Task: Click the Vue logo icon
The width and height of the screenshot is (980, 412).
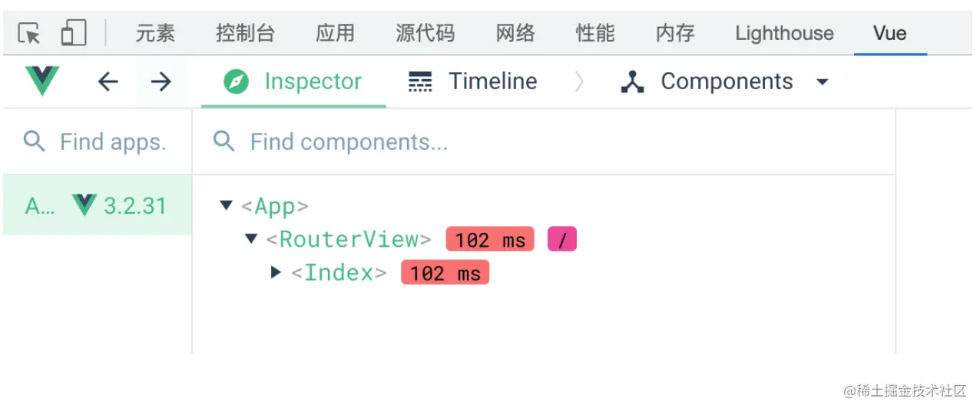Action: [x=42, y=81]
